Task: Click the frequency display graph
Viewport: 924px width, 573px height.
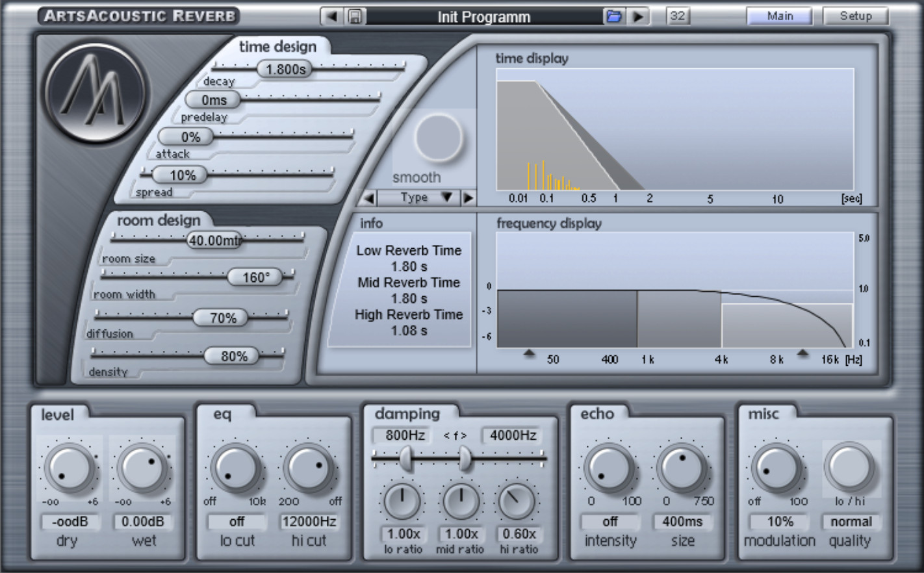Action: pos(675,290)
